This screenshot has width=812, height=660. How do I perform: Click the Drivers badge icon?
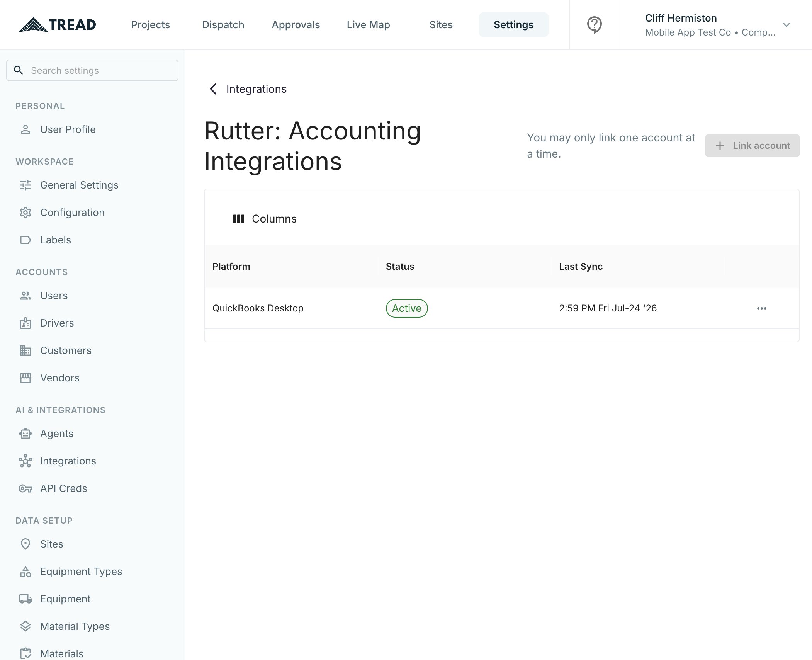coord(25,323)
